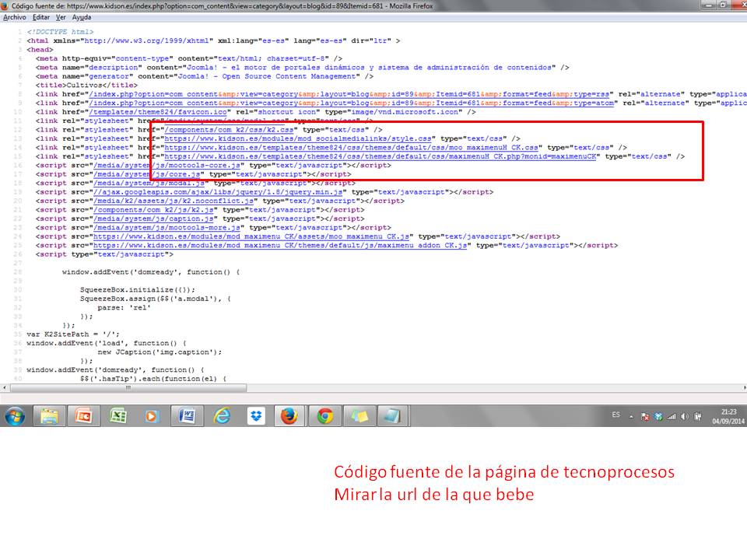The width and height of the screenshot is (747, 560).
Task: Open the jquery.min.js googleapis link
Action: [218, 192]
